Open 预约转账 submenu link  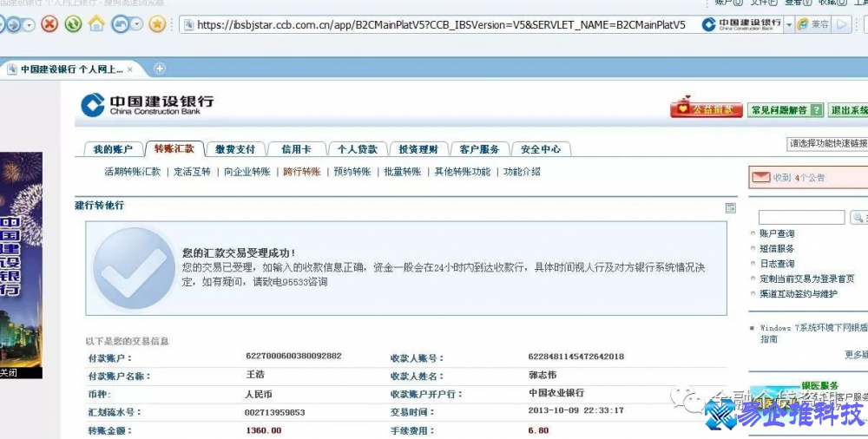[352, 172]
